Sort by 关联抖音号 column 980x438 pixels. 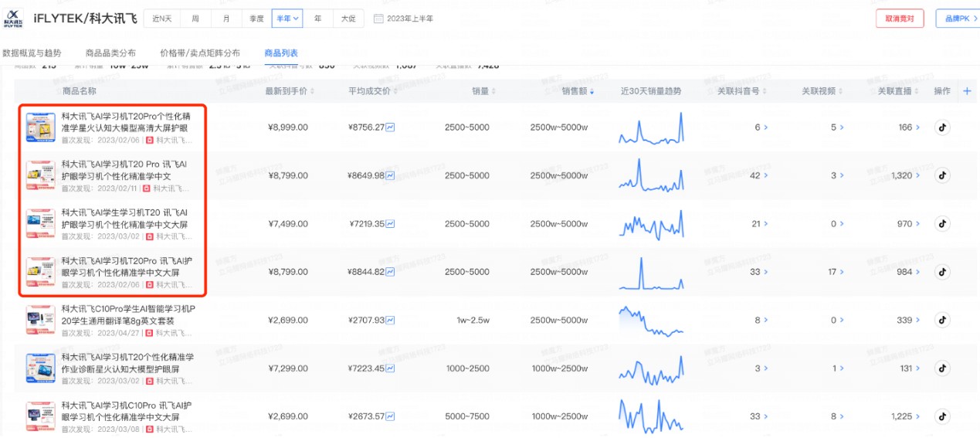[742, 91]
